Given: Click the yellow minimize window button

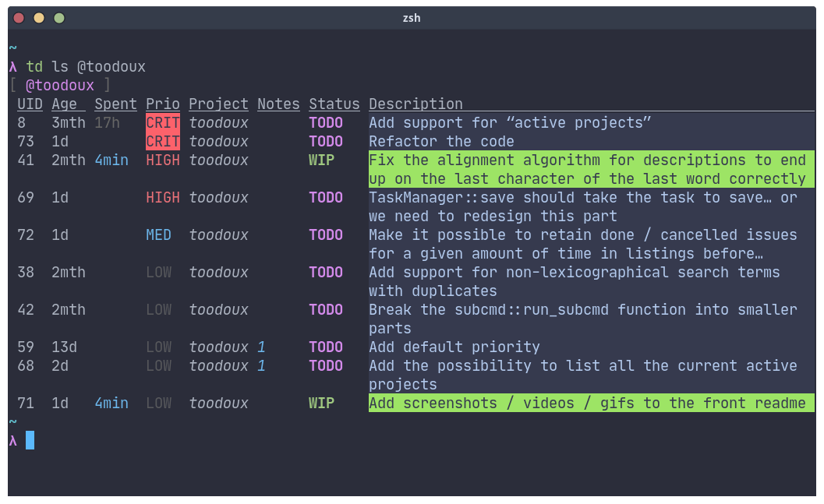Looking at the screenshot, I should pos(39,19).
